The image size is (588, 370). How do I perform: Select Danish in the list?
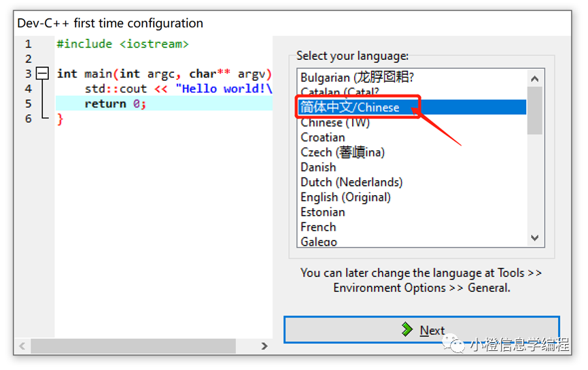tap(412, 167)
